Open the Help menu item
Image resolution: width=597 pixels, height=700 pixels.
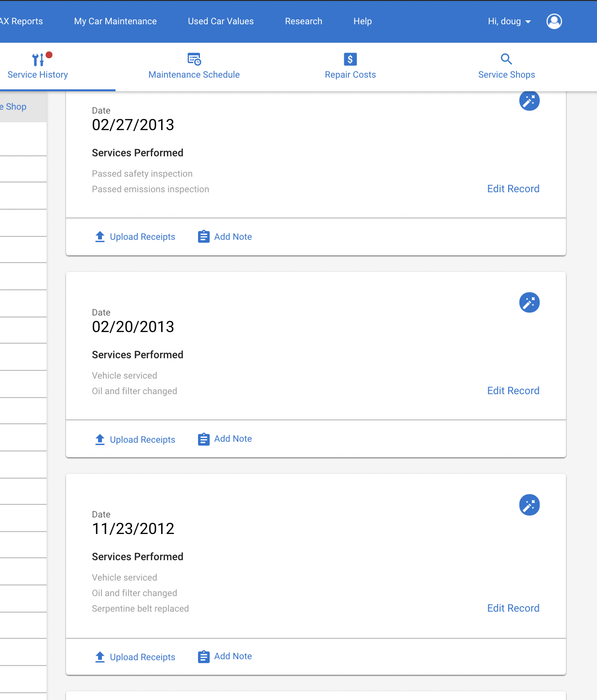pyautogui.click(x=363, y=21)
